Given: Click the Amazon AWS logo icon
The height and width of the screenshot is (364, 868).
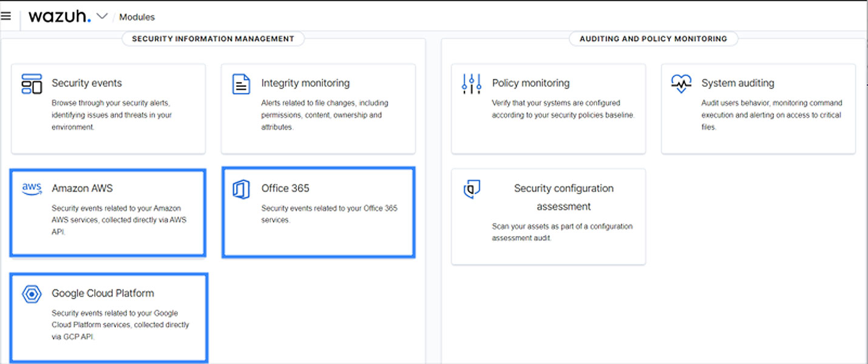Looking at the screenshot, I should coord(32,188).
